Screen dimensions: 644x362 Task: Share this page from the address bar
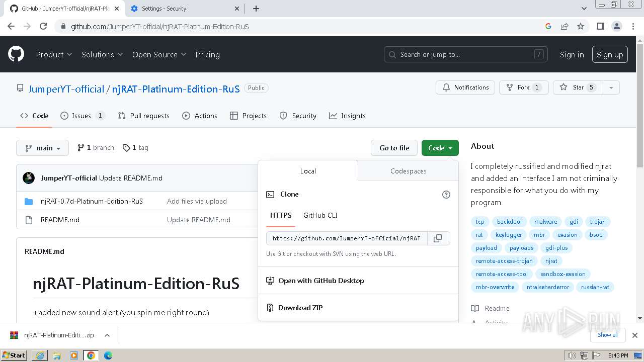coord(565,26)
